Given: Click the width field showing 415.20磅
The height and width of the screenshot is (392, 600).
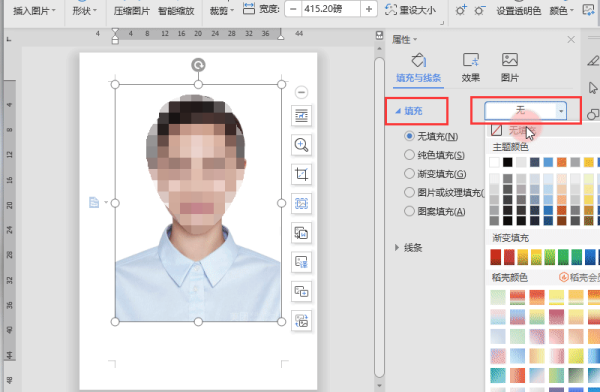Looking at the screenshot, I should [331, 9].
